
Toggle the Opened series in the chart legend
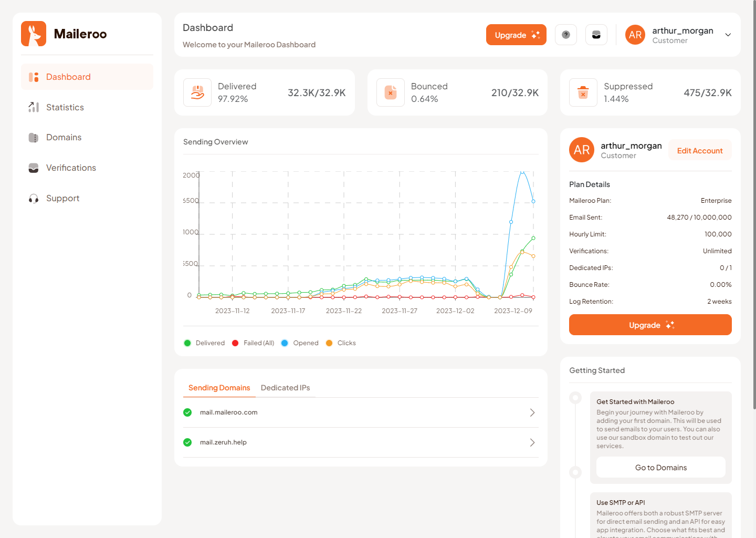(299, 343)
